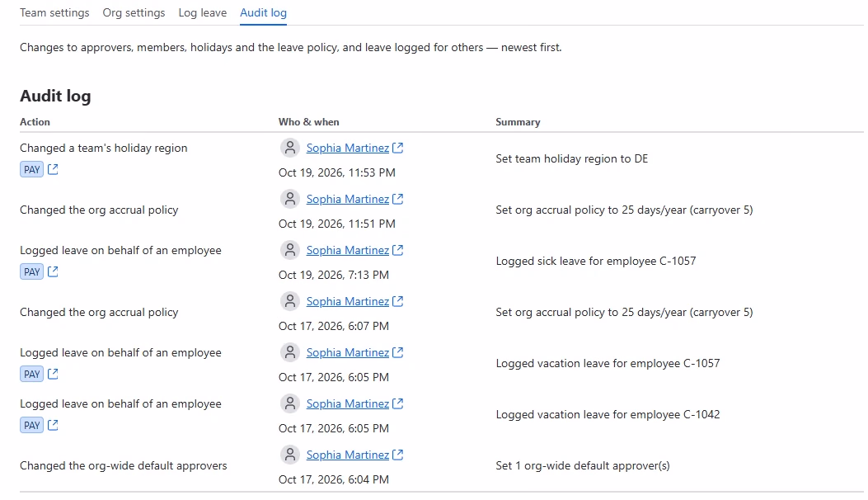This screenshot has width=868, height=500.
Task: Open external link icon next to sick leave PAY badge
Action: pos(53,271)
